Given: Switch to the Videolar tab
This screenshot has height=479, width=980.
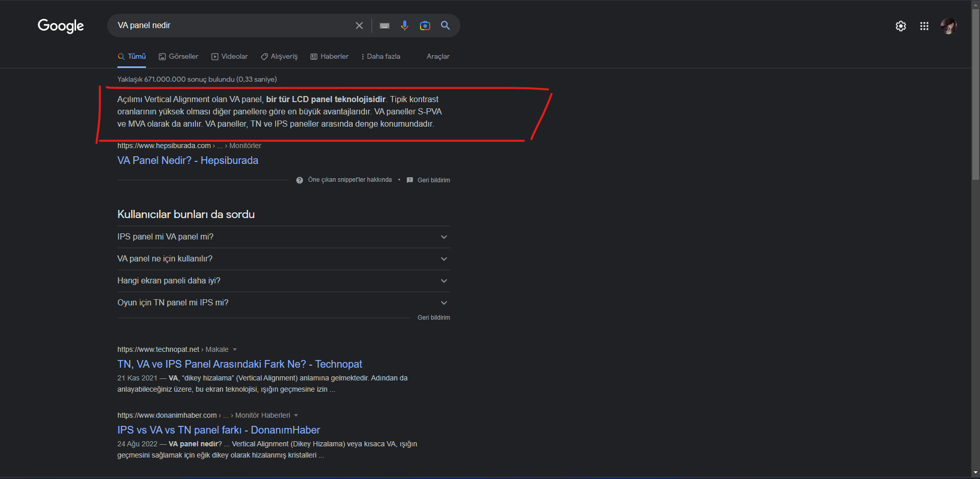Looking at the screenshot, I should point(230,57).
